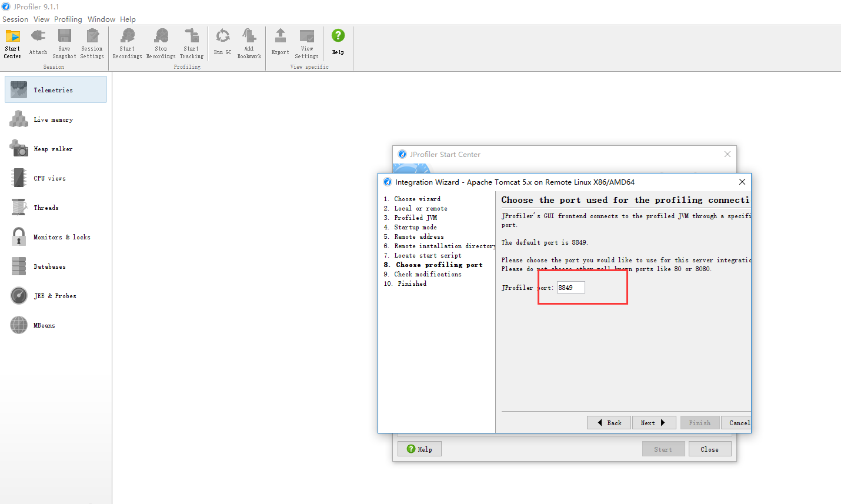Click Close button in Start Center window
The height and width of the screenshot is (504, 841).
coord(709,449)
